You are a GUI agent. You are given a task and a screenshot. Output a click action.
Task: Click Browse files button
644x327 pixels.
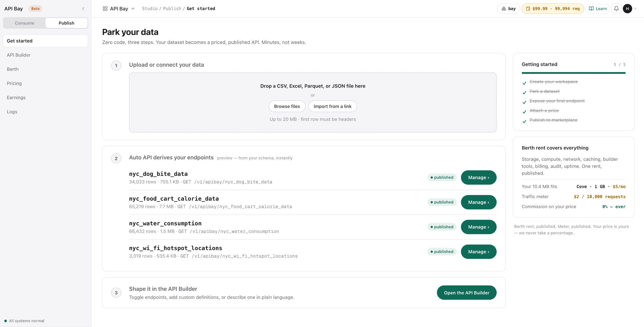click(287, 106)
